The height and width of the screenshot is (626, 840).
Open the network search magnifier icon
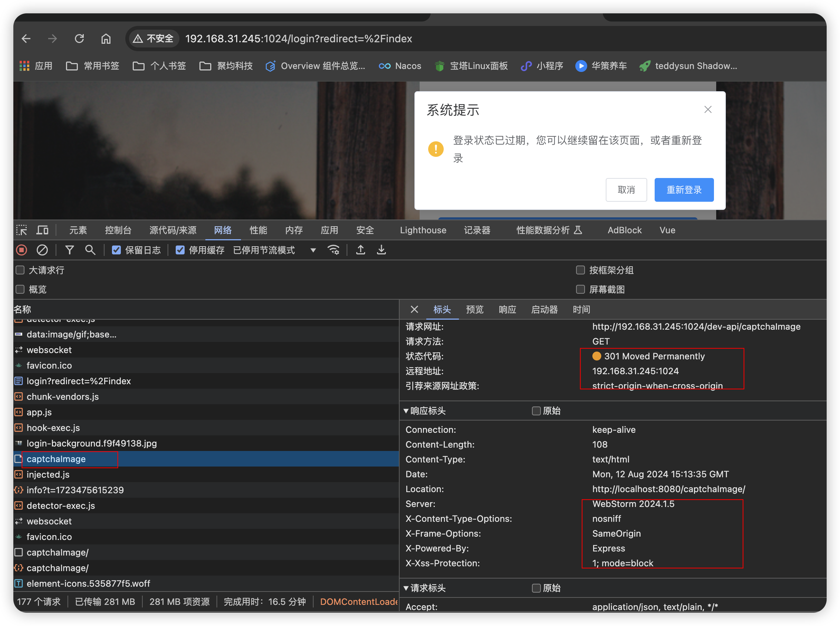pos(90,250)
